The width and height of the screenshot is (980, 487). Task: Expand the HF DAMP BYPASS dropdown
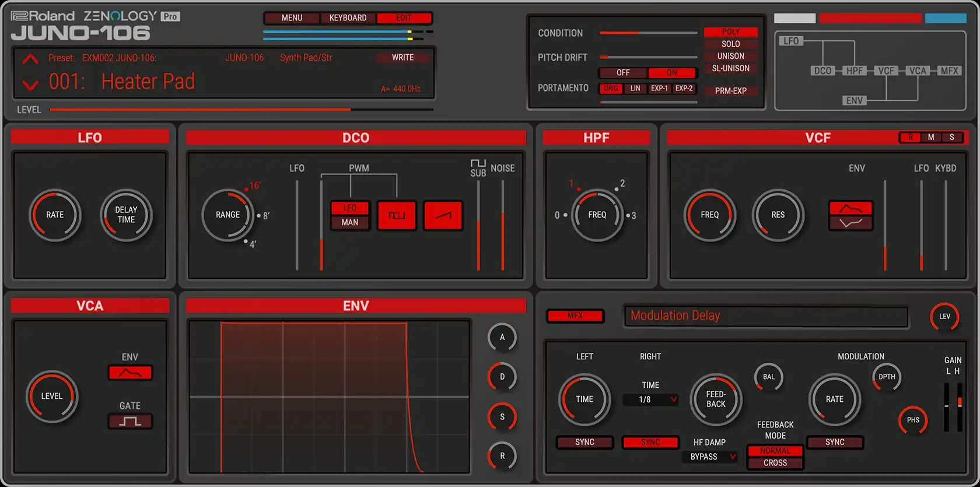click(709, 457)
